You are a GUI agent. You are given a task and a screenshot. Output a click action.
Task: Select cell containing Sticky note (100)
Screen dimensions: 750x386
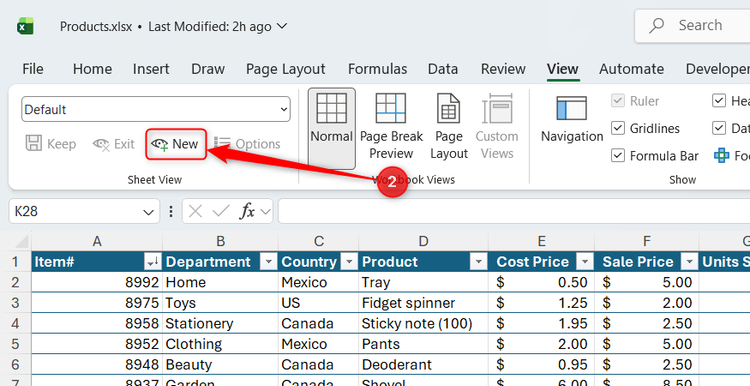click(x=423, y=323)
